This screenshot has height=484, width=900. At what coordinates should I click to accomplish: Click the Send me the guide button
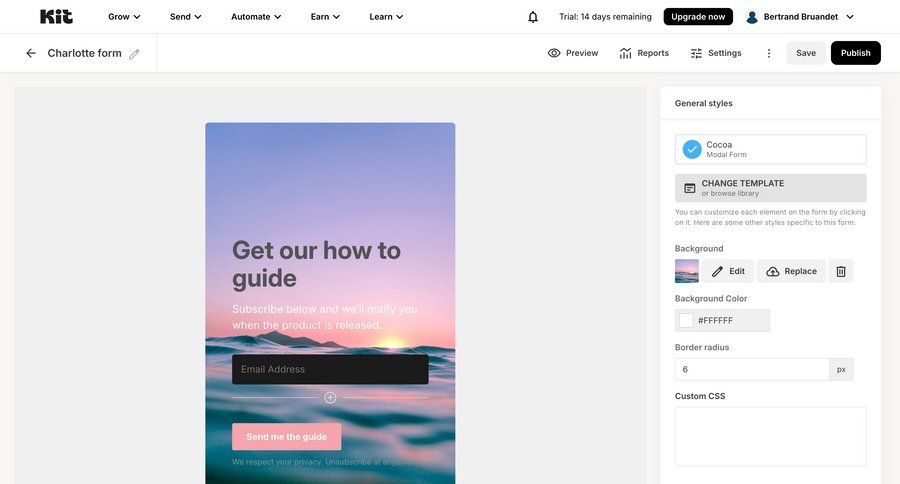pyautogui.click(x=286, y=436)
